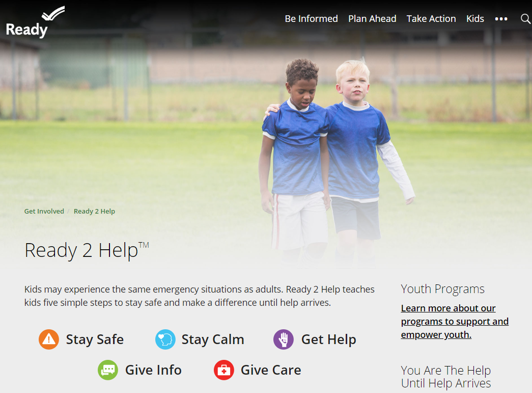Click the Youth Programs sidebar heading
Viewport: 532px width, 393px height.
(x=442, y=289)
